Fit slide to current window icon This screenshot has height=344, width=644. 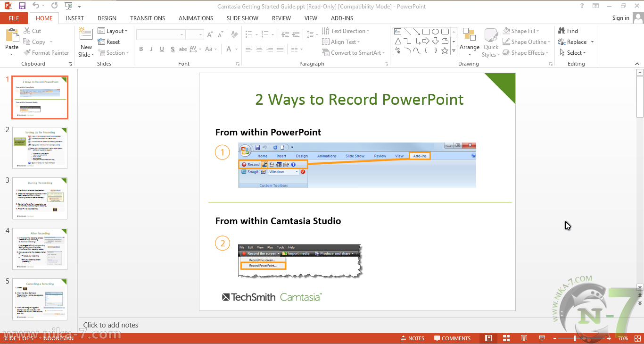click(636, 338)
